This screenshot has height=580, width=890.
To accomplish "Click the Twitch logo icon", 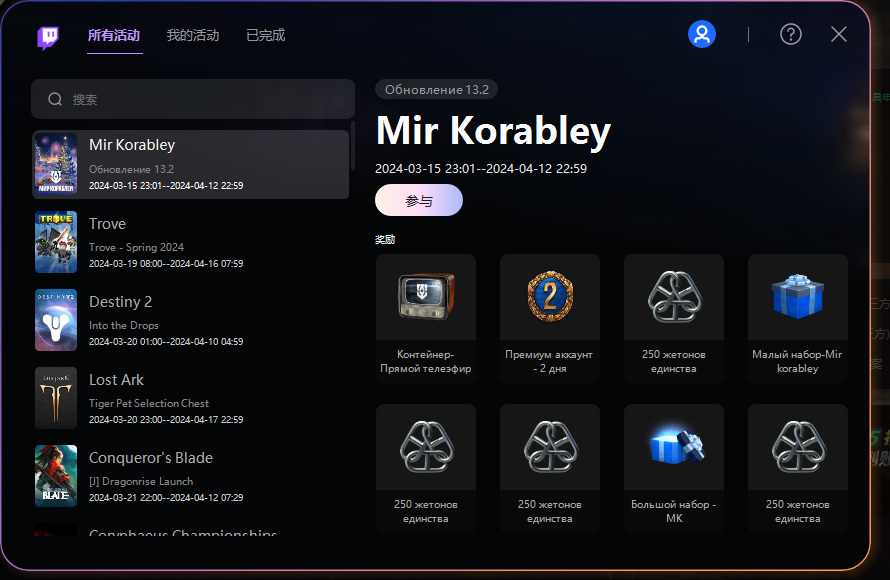I will coord(48,37).
